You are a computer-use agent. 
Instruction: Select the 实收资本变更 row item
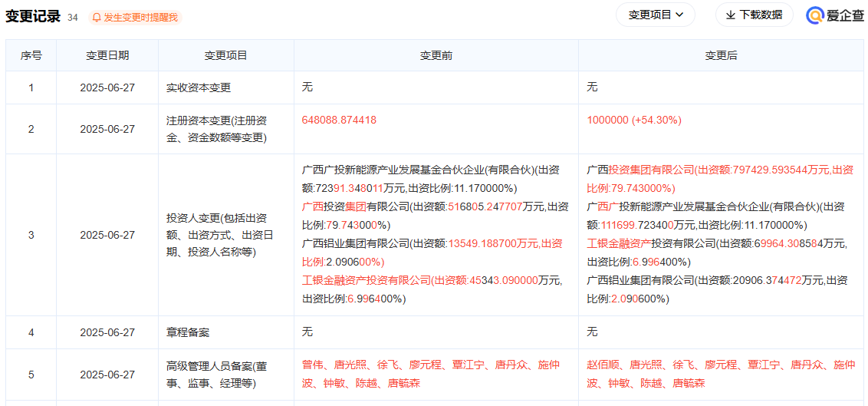(x=199, y=87)
